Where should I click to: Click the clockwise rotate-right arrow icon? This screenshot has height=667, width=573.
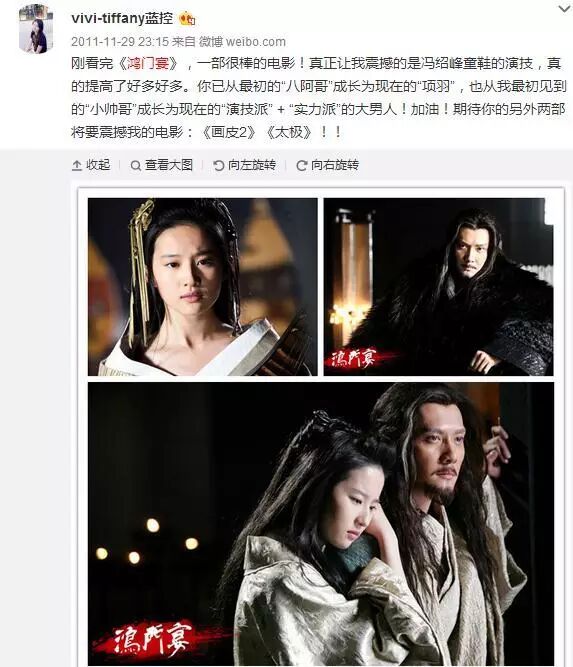tap(302, 165)
